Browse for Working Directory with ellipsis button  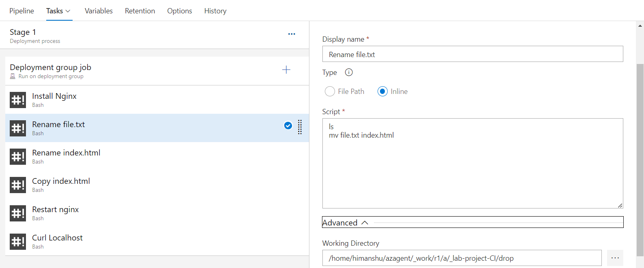(x=615, y=258)
